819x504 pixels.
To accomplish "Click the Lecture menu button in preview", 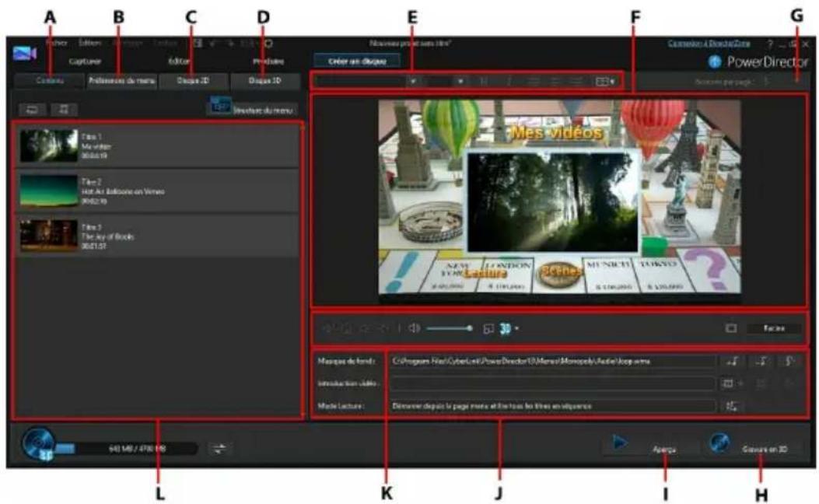I will [x=485, y=273].
